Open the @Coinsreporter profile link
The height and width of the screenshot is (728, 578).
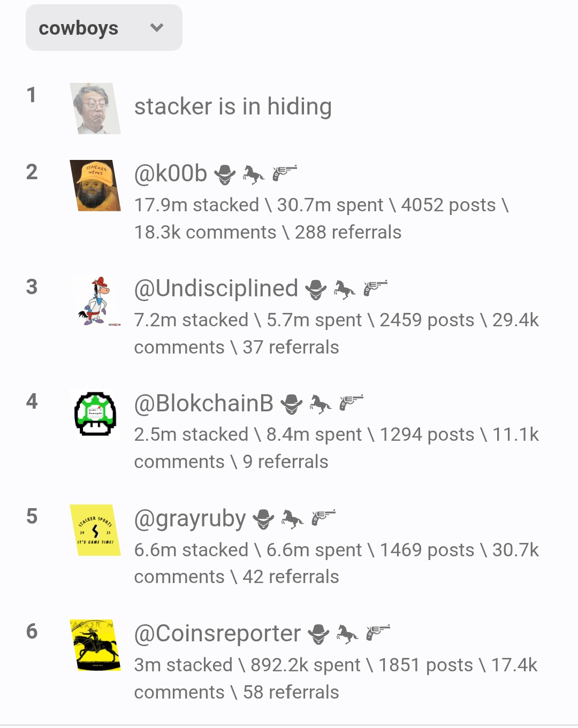point(217,634)
